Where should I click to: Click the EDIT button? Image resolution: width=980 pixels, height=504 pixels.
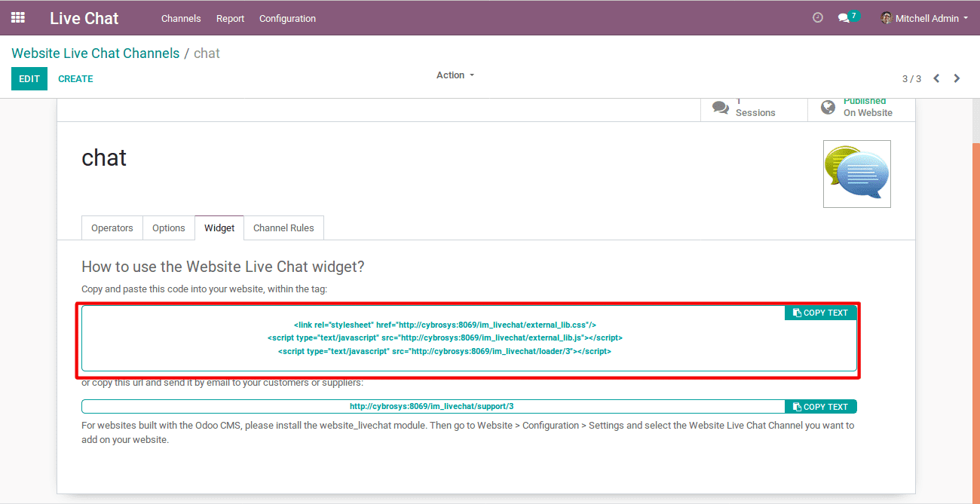pos(29,78)
